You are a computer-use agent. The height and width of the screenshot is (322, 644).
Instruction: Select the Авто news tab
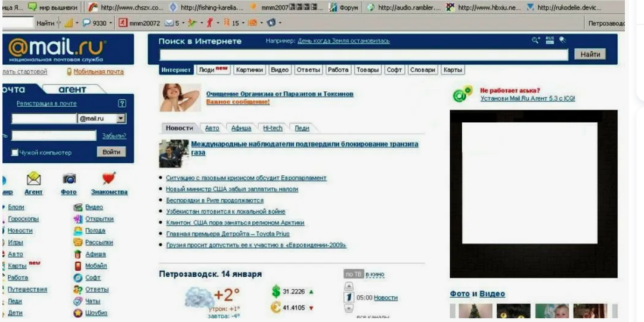click(x=212, y=128)
